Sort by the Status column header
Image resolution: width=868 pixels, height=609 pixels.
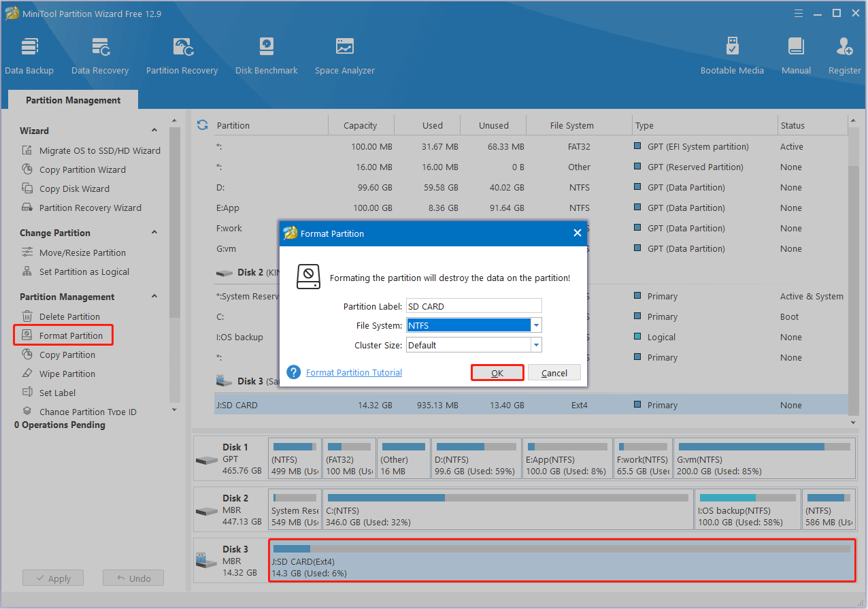(813, 125)
